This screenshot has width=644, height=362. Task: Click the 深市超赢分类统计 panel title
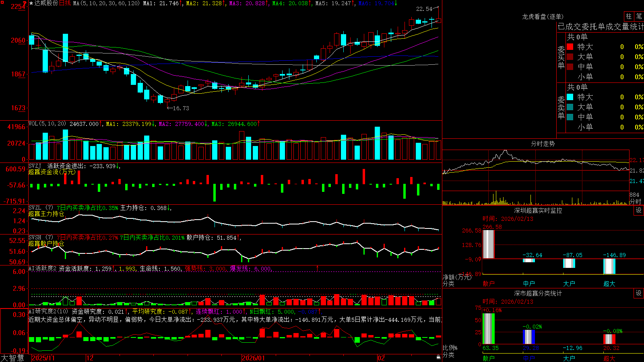coord(538,293)
